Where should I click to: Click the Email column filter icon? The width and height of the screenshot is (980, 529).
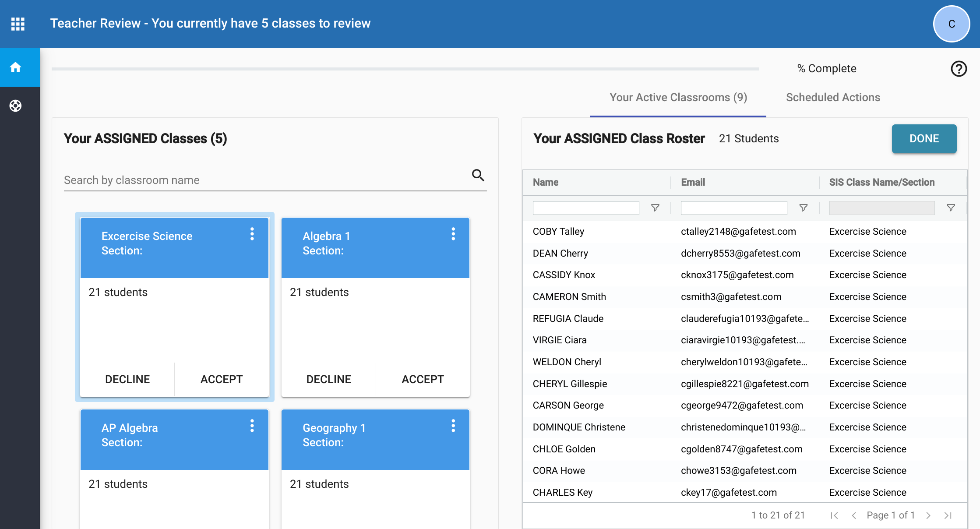pyautogui.click(x=803, y=208)
